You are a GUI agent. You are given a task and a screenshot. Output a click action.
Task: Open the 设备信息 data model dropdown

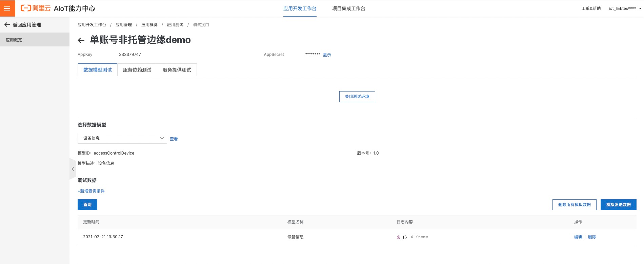click(122, 138)
